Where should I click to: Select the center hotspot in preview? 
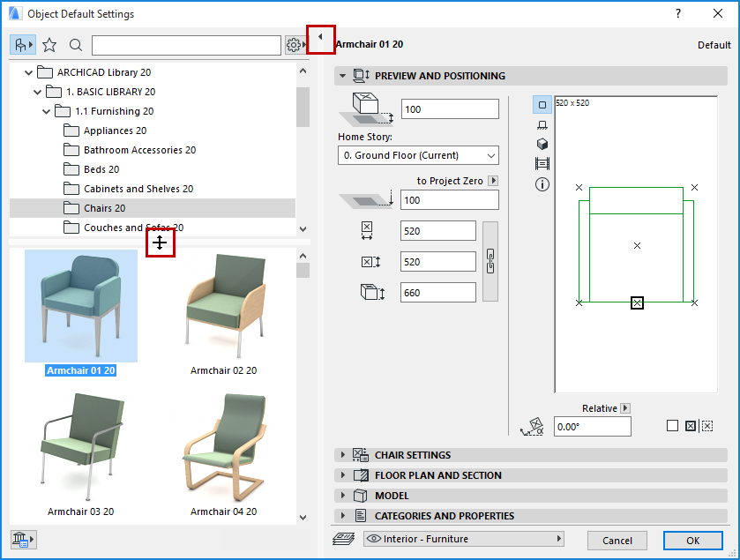(637, 246)
